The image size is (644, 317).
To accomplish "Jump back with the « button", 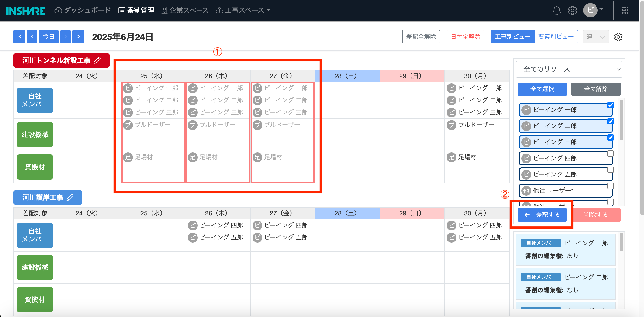I will (19, 37).
